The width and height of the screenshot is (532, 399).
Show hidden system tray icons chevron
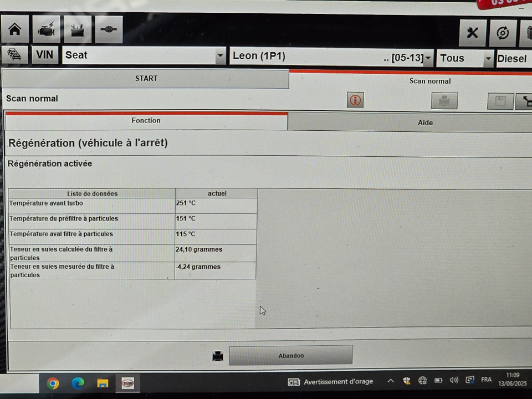pos(391,381)
